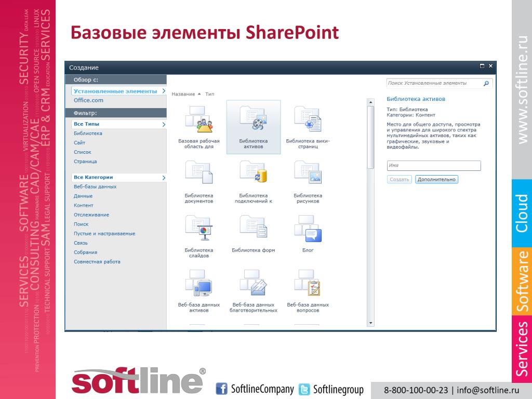The image size is (532, 399).
Task: Click the scrollbar down arrow
Action: point(370,323)
